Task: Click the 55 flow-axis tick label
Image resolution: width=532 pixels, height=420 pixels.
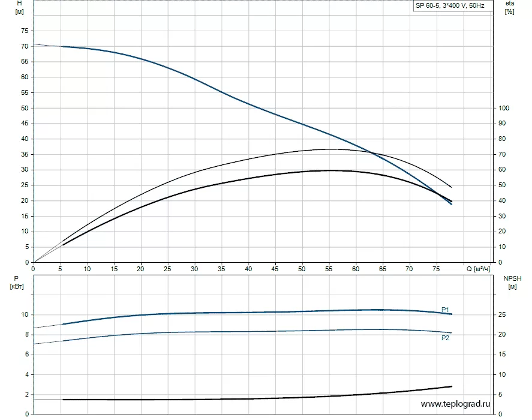Action: (x=329, y=269)
